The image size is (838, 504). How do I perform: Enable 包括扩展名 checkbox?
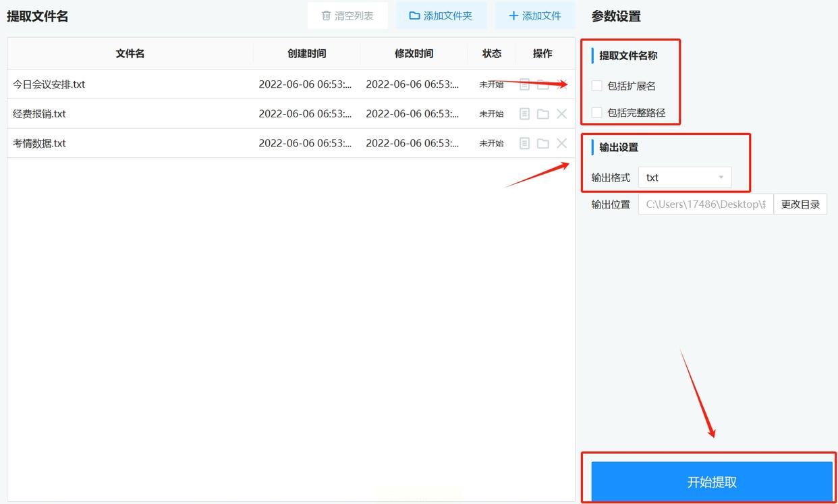tap(596, 86)
